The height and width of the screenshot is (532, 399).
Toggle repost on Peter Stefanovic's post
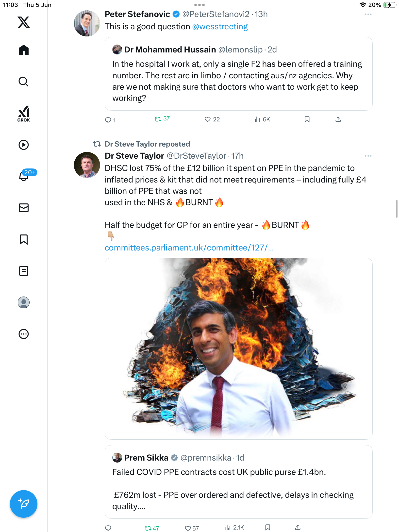coord(162,119)
